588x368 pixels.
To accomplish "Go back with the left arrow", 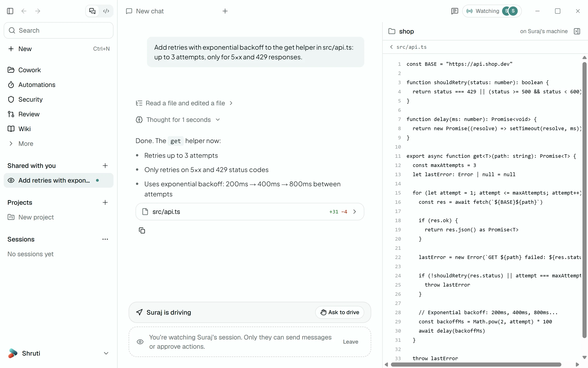I will click(x=24, y=11).
